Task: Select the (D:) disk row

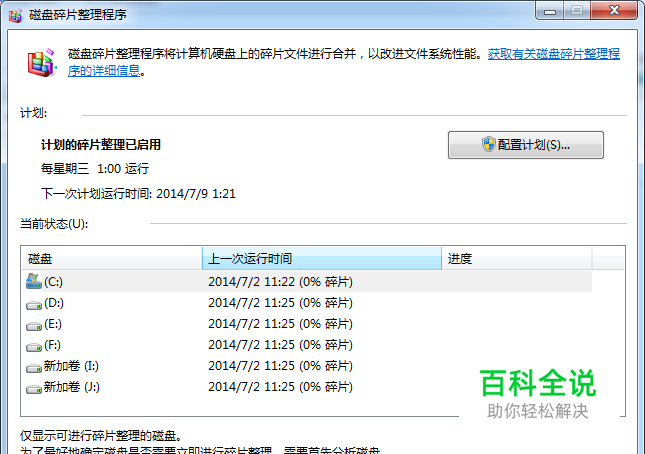Action: [x=307, y=303]
